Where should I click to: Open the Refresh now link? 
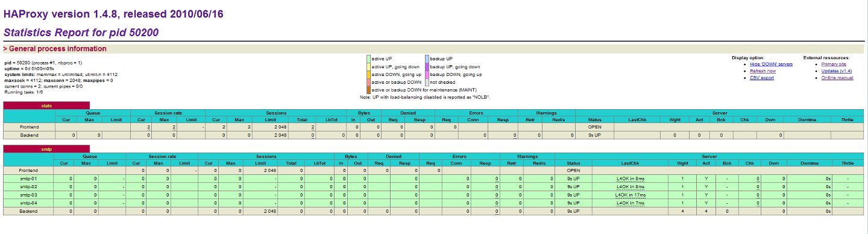(x=763, y=71)
